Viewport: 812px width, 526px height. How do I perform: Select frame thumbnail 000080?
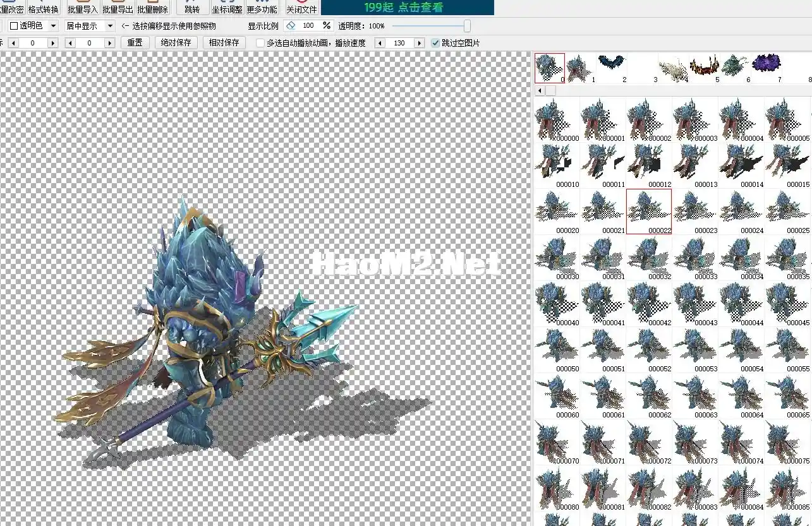[x=557, y=488]
